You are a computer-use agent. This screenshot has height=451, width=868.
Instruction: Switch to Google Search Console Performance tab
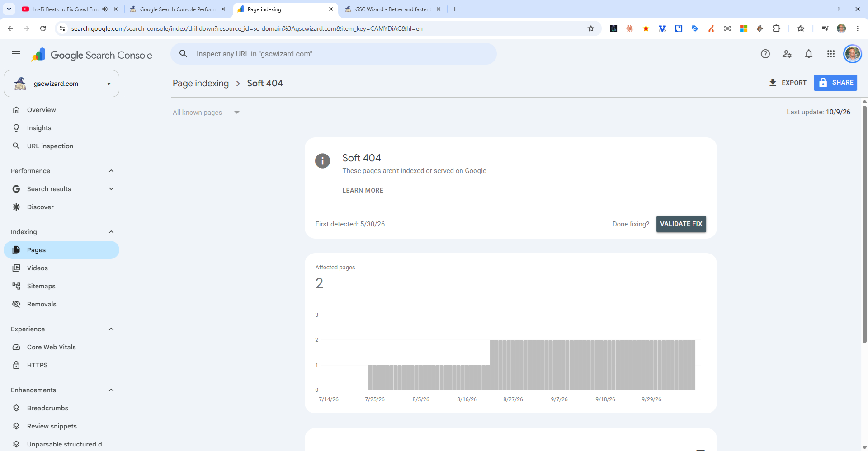tap(177, 9)
